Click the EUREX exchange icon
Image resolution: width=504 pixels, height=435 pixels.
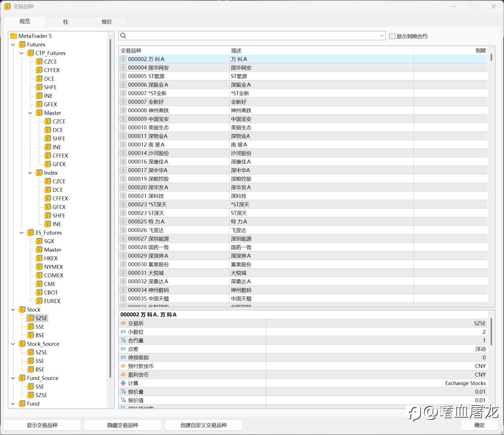coord(39,301)
